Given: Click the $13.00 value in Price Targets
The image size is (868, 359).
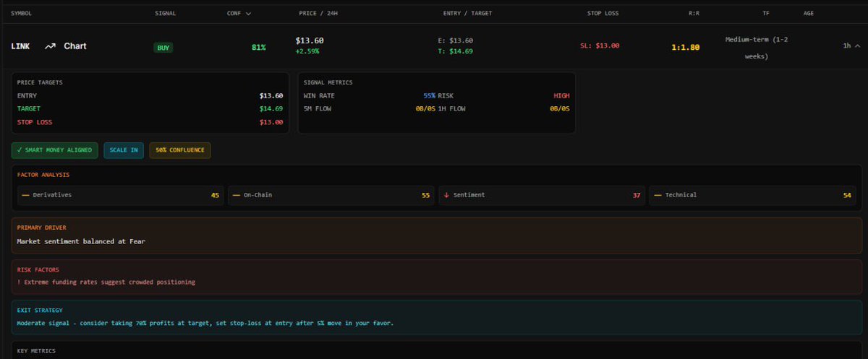Looking at the screenshot, I should [x=271, y=122].
